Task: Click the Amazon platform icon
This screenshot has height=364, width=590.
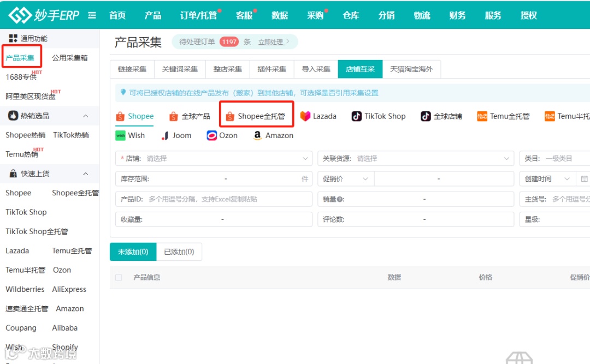Action: [257, 135]
